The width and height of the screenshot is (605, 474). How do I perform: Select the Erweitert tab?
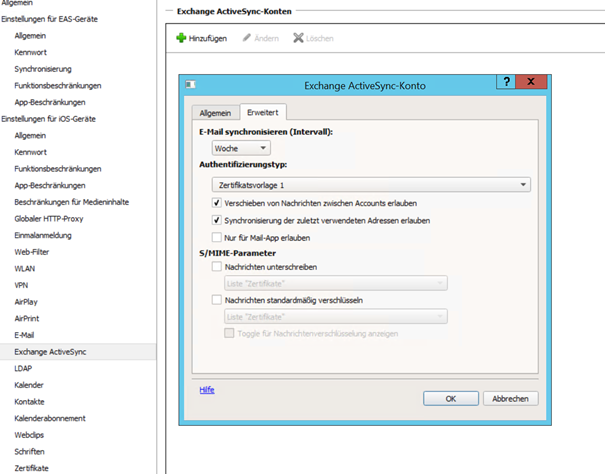click(x=263, y=112)
